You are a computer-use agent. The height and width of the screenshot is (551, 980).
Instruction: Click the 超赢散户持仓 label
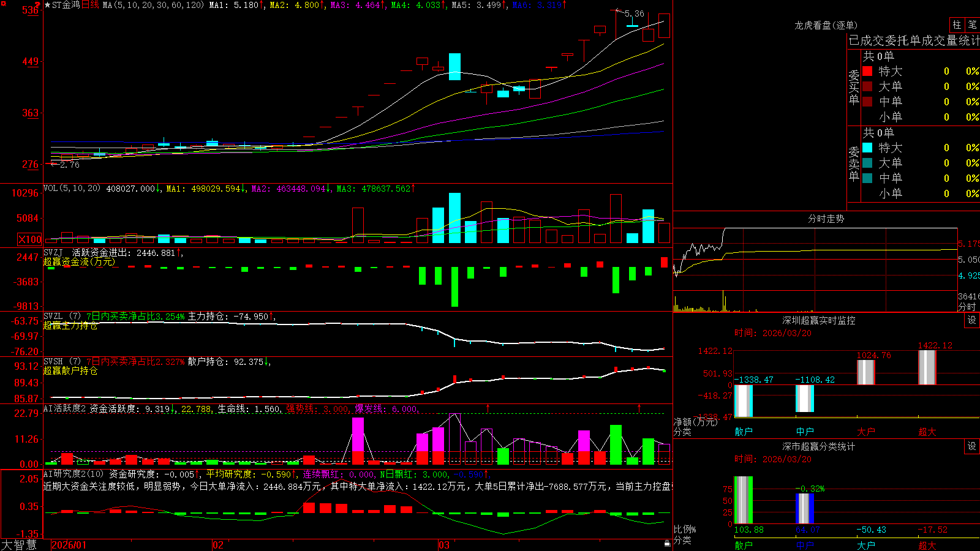click(70, 370)
